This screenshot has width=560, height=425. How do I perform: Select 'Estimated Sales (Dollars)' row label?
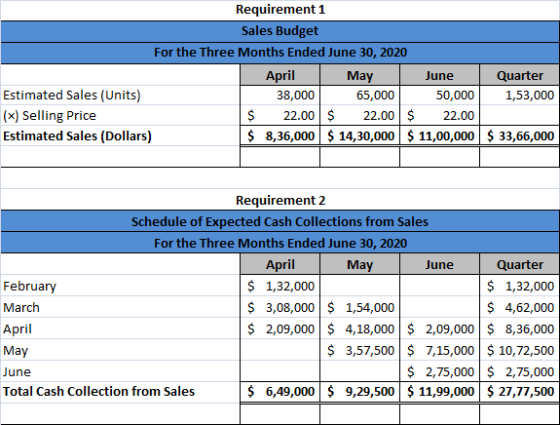(77, 136)
